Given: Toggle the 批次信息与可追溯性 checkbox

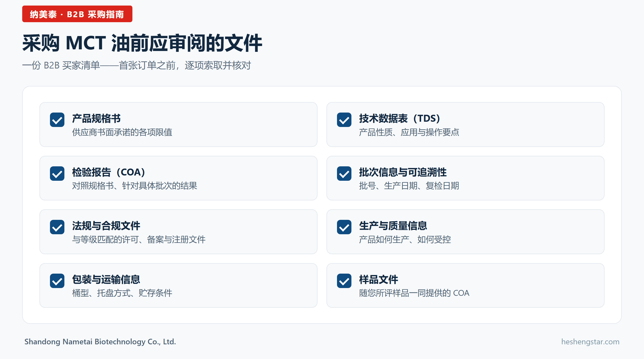Looking at the screenshot, I should click(x=344, y=174).
